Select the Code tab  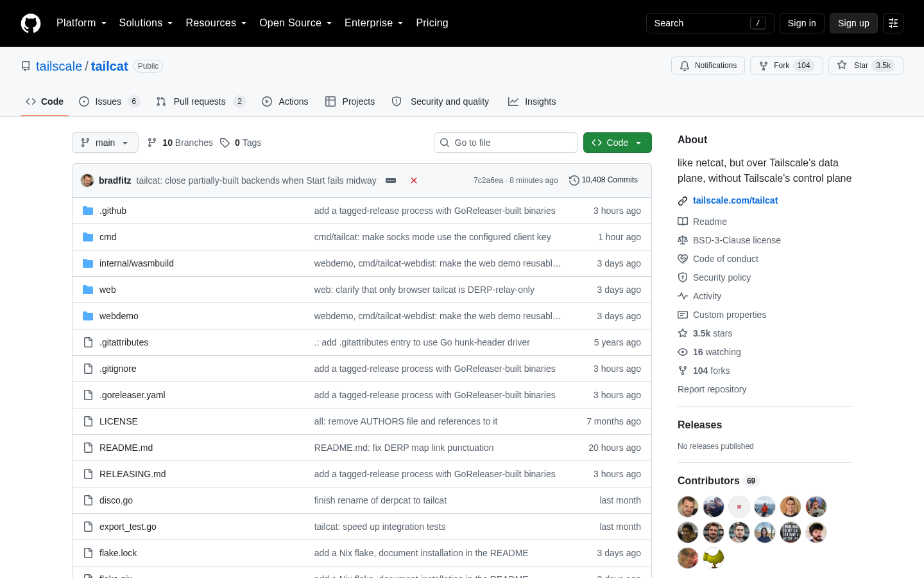point(44,101)
